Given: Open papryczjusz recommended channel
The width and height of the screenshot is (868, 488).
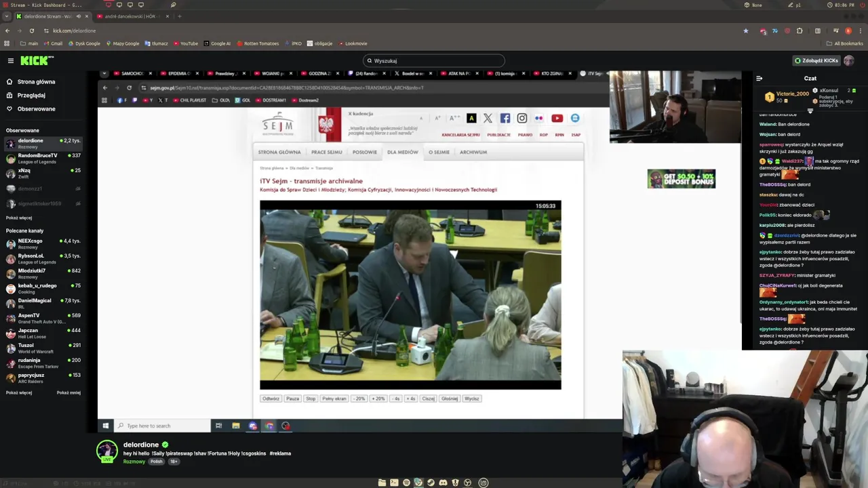Looking at the screenshot, I should click(43, 378).
